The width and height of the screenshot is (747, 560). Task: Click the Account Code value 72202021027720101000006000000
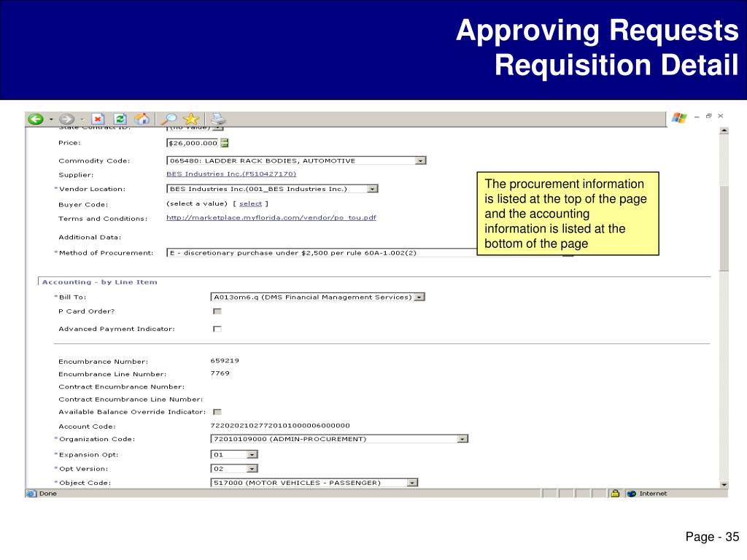click(280, 426)
